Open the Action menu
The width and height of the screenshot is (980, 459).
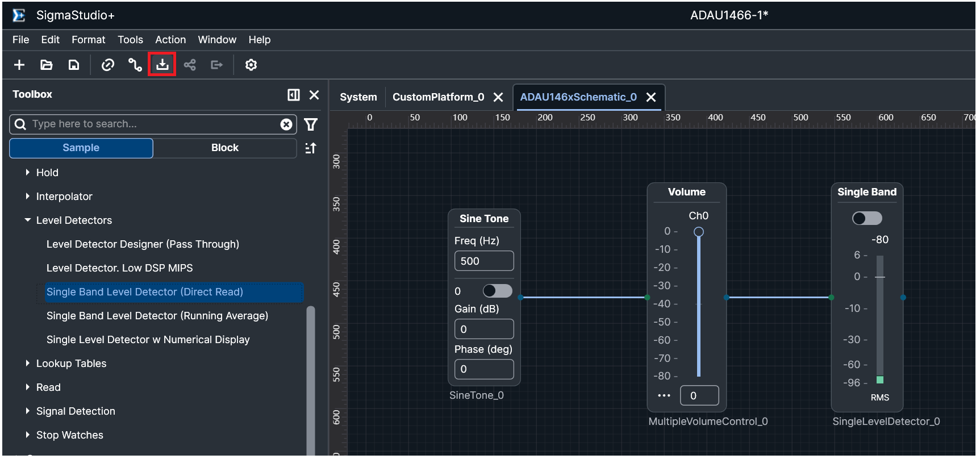(x=170, y=40)
